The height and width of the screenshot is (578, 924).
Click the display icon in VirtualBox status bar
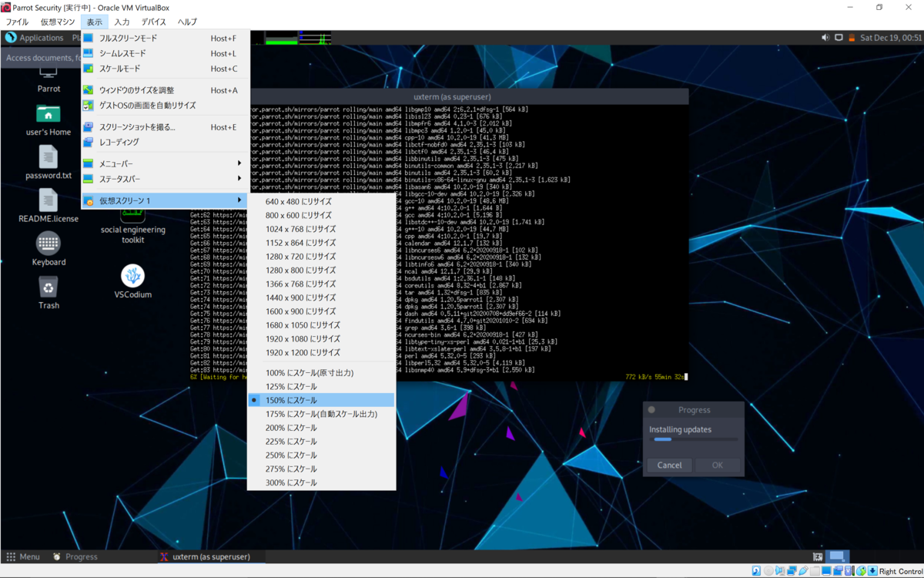tap(826, 571)
